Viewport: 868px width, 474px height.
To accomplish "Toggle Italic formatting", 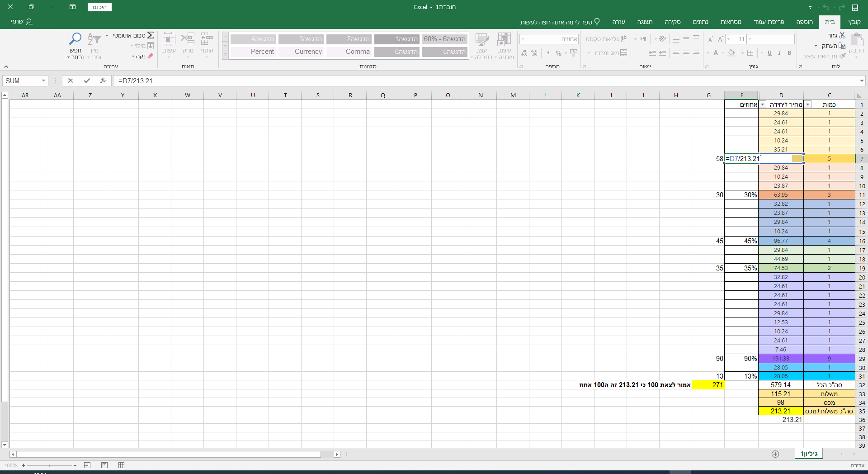I will click(x=779, y=53).
